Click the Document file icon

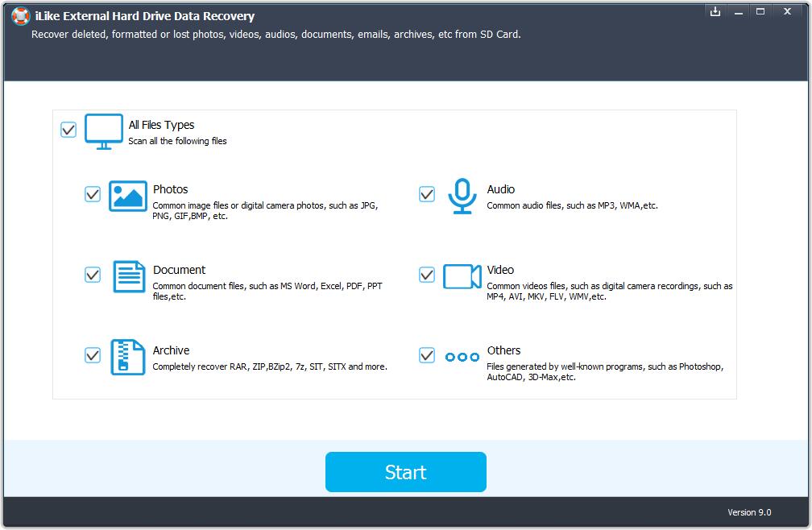click(x=126, y=276)
